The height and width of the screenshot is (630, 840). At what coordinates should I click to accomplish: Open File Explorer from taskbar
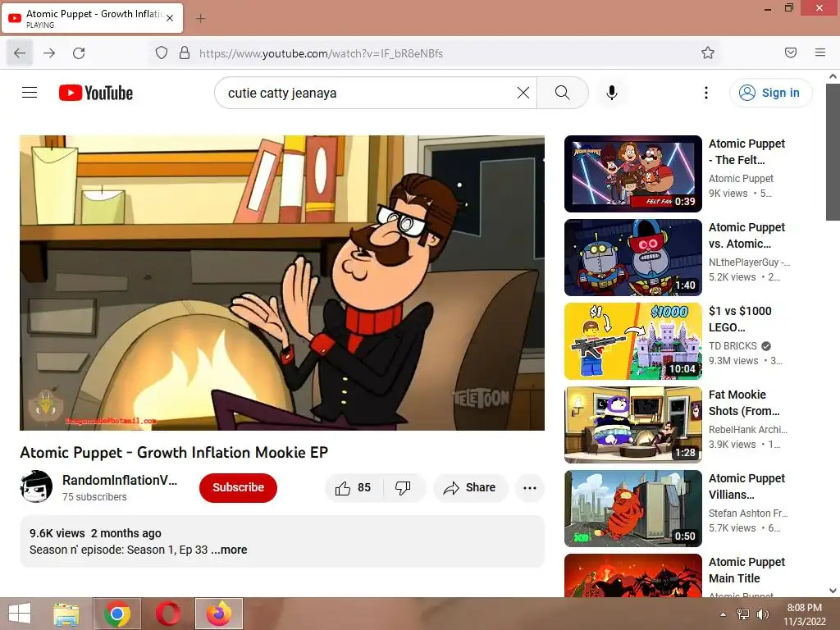click(x=66, y=614)
